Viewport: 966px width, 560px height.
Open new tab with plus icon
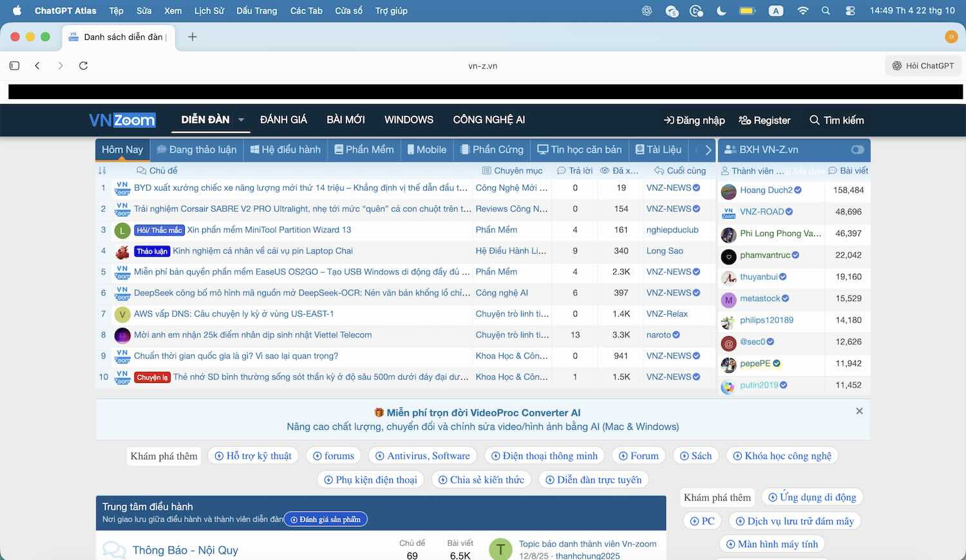tap(192, 37)
